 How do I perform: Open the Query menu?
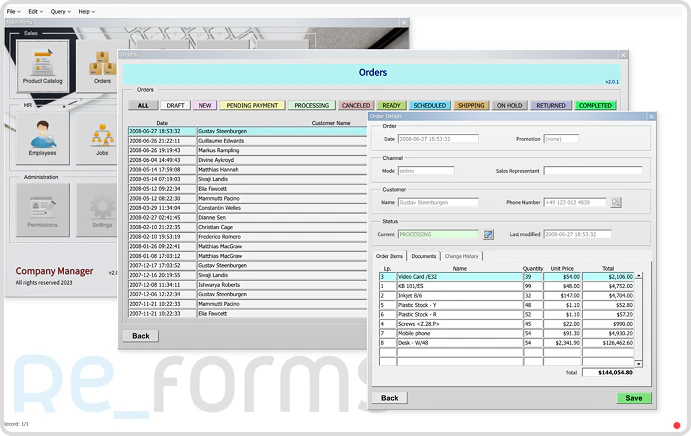coord(60,11)
